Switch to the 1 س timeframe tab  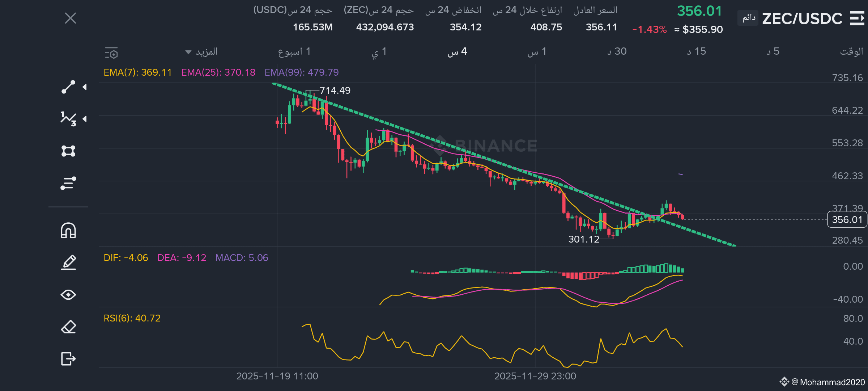(537, 52)
